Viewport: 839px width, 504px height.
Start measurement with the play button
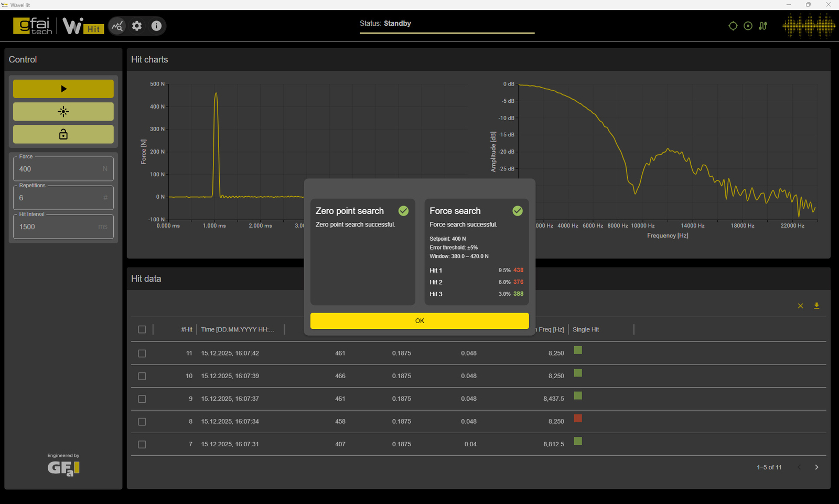pyautogui.click(x=63, y=89)
